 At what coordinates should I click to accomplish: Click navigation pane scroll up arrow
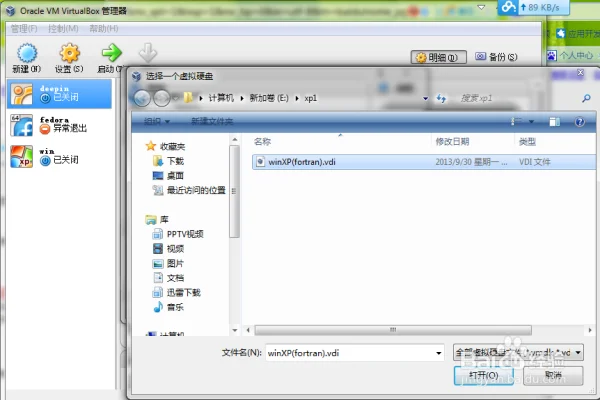(235, 140)
